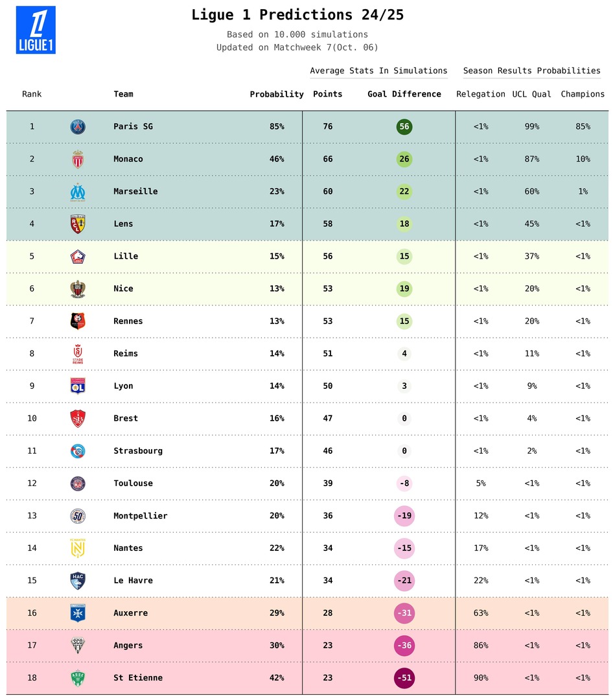Select the Rennes club crest

(x=78, y=321)
